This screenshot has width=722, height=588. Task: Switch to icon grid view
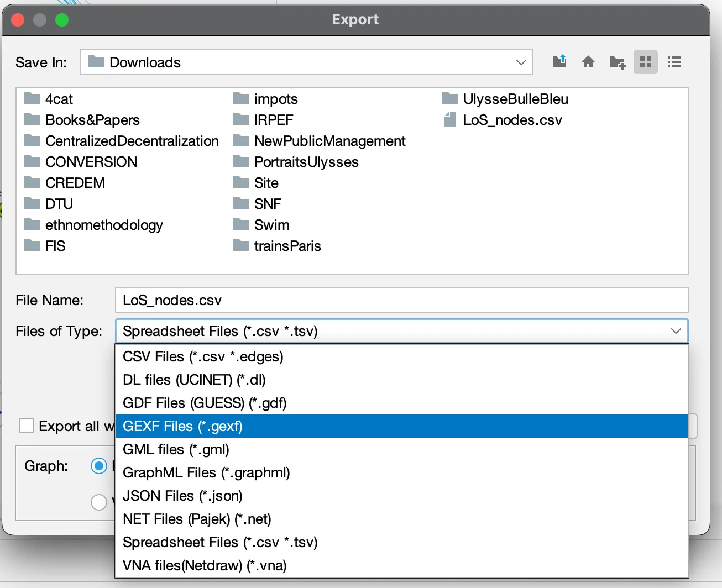[645, 62]
